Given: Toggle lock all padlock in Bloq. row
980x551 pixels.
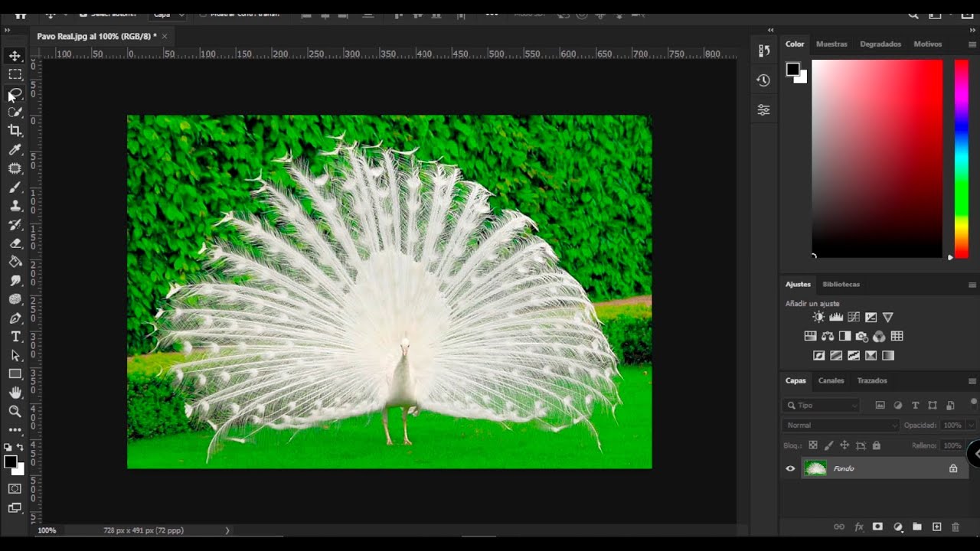Looking at the screenshot, I should click(x=877, y=445).
